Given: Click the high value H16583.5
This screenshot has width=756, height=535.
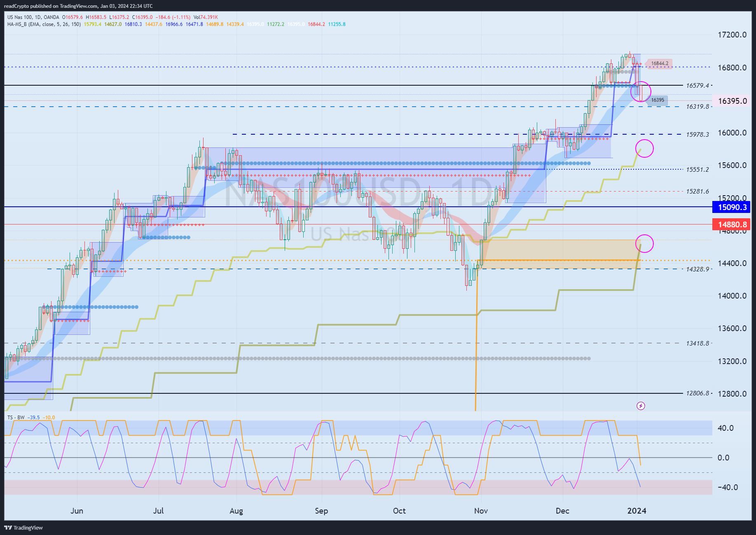Looking at the screenshot, I should coord(96,17).
